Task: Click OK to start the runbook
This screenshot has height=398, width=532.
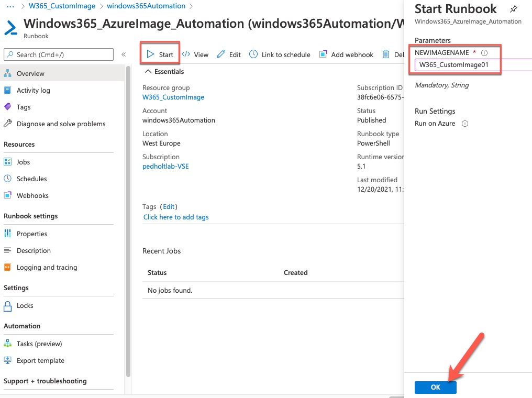Action: click(x=435, y=387)
